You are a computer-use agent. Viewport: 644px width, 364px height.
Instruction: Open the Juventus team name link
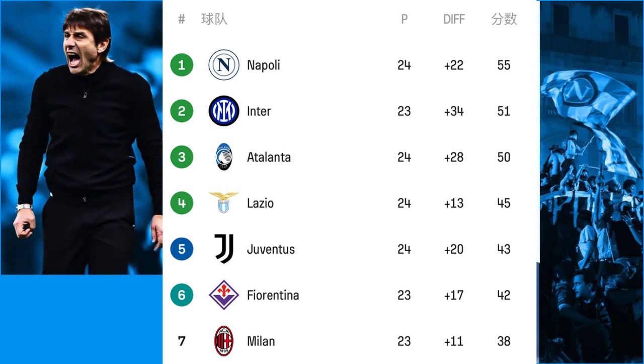pyautogui.click(x=271, y=249)
